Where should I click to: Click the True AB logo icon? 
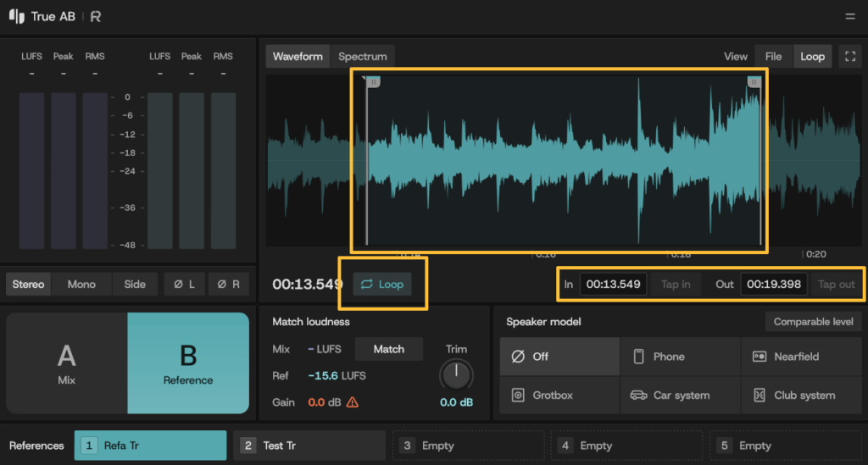point(17,17)
